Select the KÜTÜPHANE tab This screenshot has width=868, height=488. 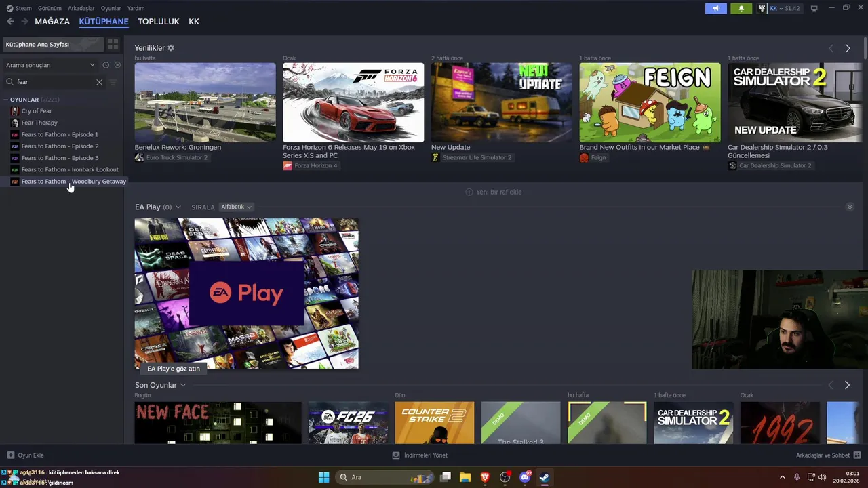[104, 22]
